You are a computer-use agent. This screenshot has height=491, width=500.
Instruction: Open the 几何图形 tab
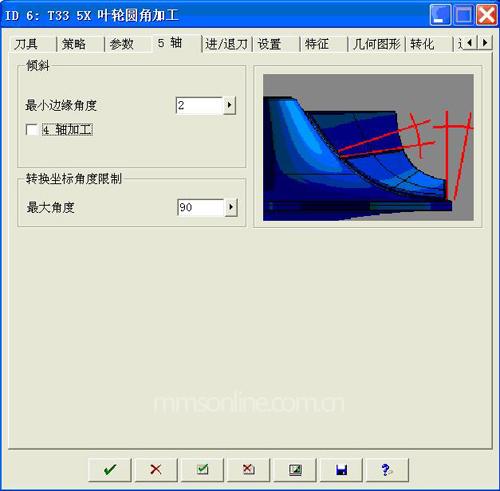coord(377,44)
